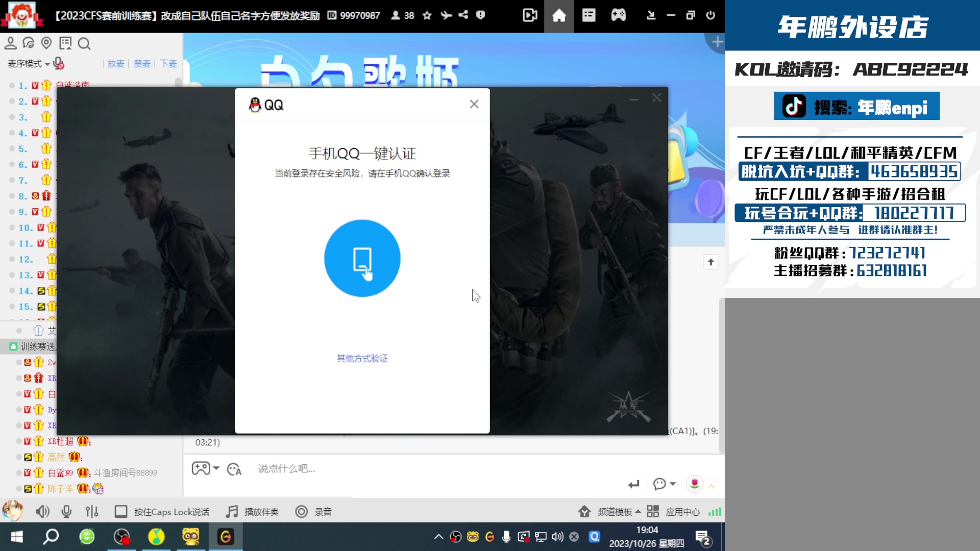980x551 pixels.
Task: Click the font style icon in chat toolbar
Action: point(234,469)
